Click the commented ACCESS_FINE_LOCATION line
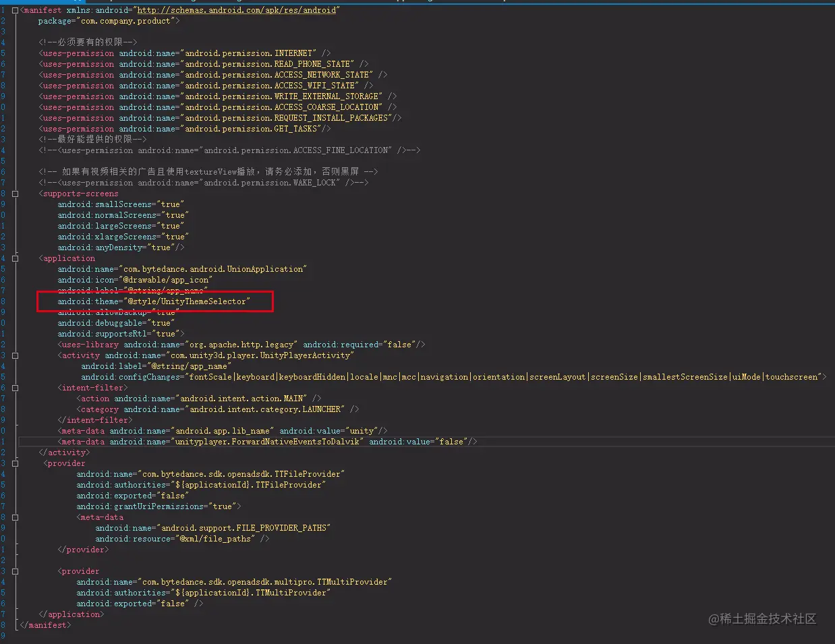This screenshot has width=835, height=644. pyautogui.click(x=229, y=150)
